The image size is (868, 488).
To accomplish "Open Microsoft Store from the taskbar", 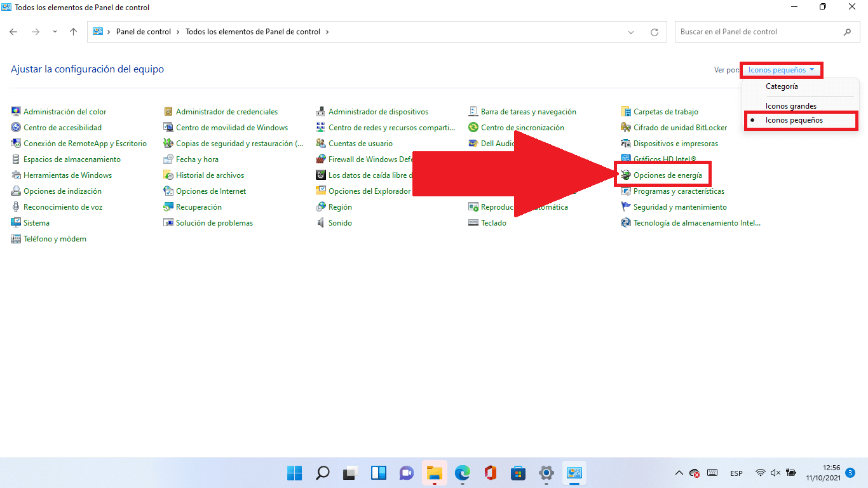I will pos(518,473).
